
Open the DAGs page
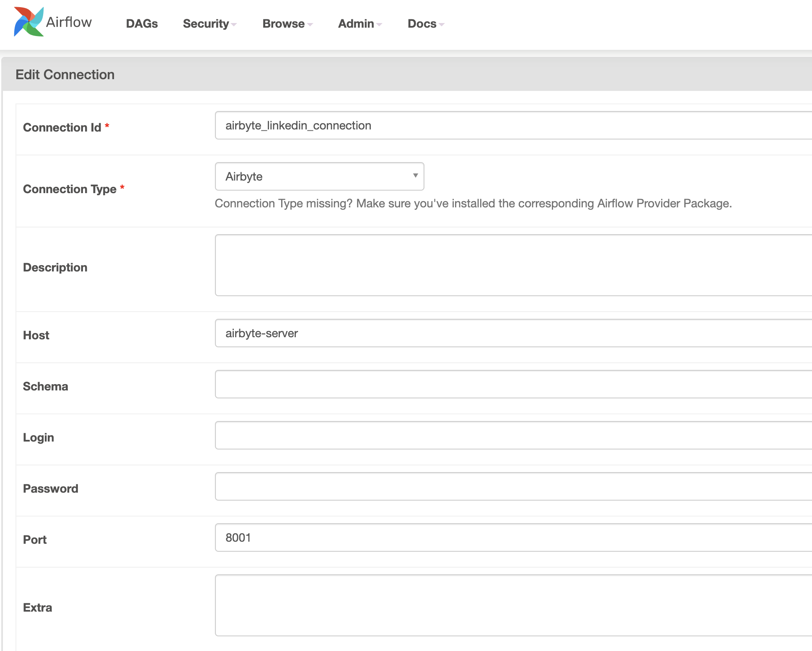click(x=142, y=24)
